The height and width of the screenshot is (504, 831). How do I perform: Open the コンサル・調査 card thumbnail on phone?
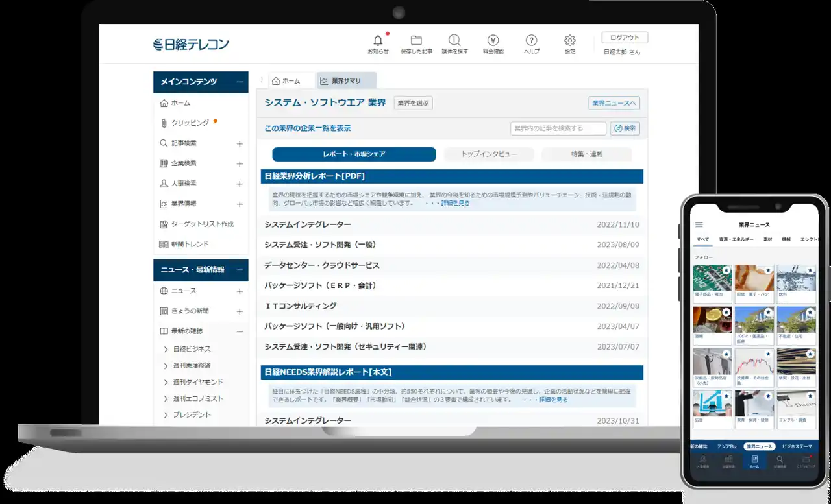(x=797, y=403)
